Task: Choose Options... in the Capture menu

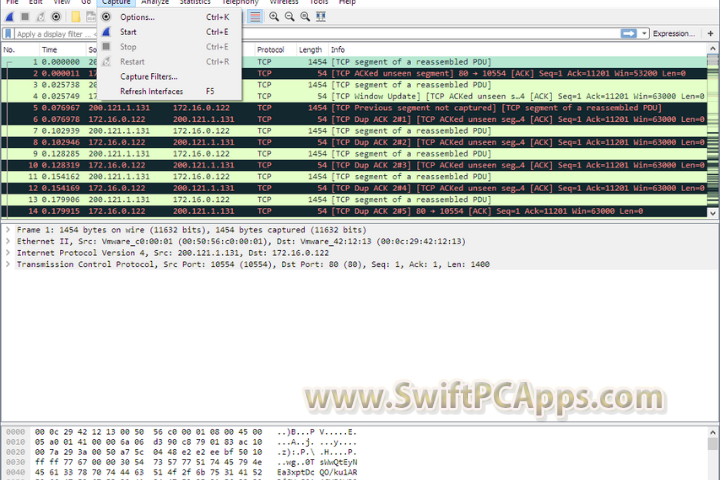Action: click(169, 17)
